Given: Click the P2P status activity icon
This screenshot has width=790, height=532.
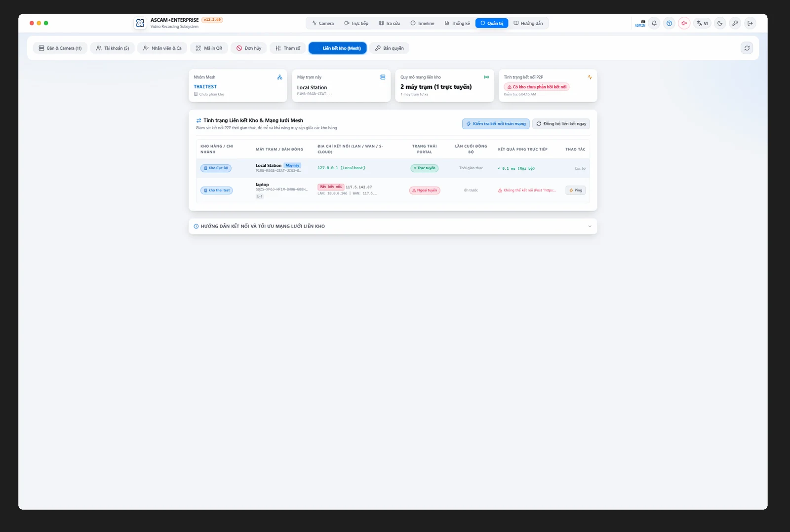Looking at the screenshot, I should pyautogui.click(x=590, y=77).
